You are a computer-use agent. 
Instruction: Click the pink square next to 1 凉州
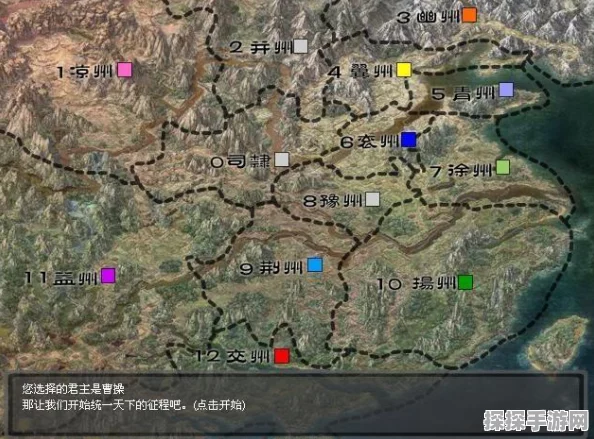pos(125,70)
